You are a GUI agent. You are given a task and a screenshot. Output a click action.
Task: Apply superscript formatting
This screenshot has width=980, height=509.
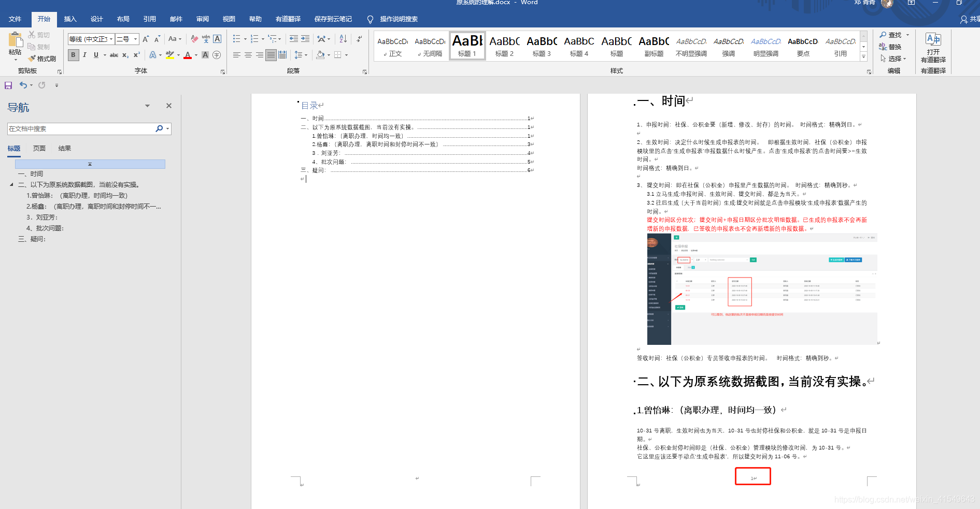(x=137, y=55)
